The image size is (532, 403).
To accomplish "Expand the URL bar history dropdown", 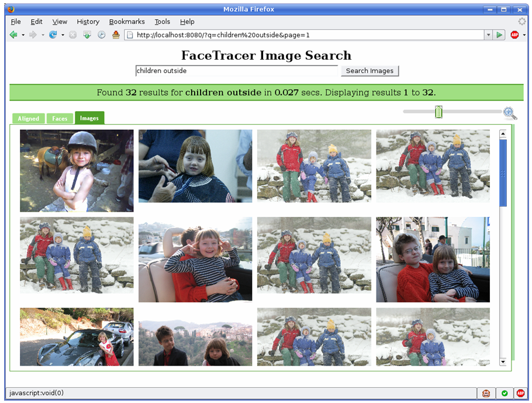I will 488,35.
